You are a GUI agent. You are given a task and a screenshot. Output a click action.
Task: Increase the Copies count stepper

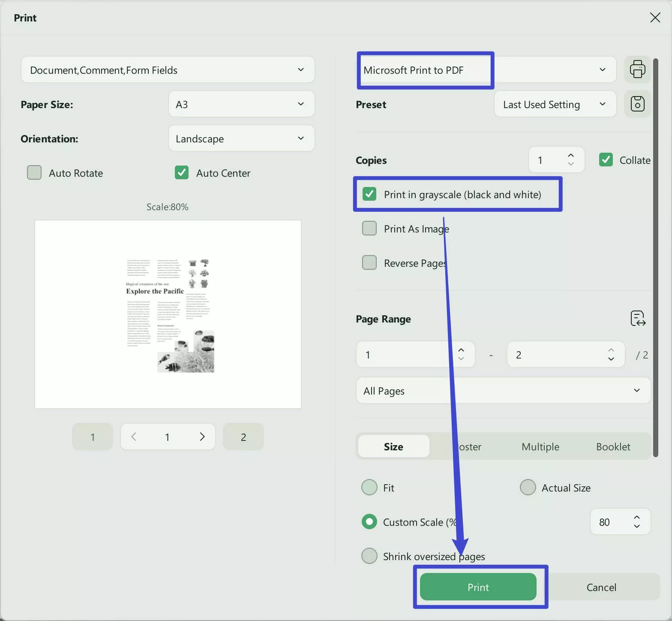(x=570, y=155)
